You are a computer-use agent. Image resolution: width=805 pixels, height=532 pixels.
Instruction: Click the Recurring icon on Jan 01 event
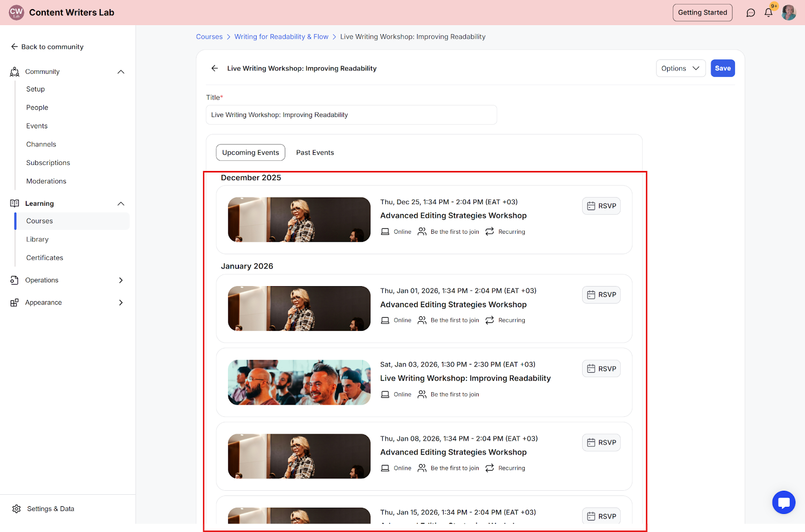(490, 320)
